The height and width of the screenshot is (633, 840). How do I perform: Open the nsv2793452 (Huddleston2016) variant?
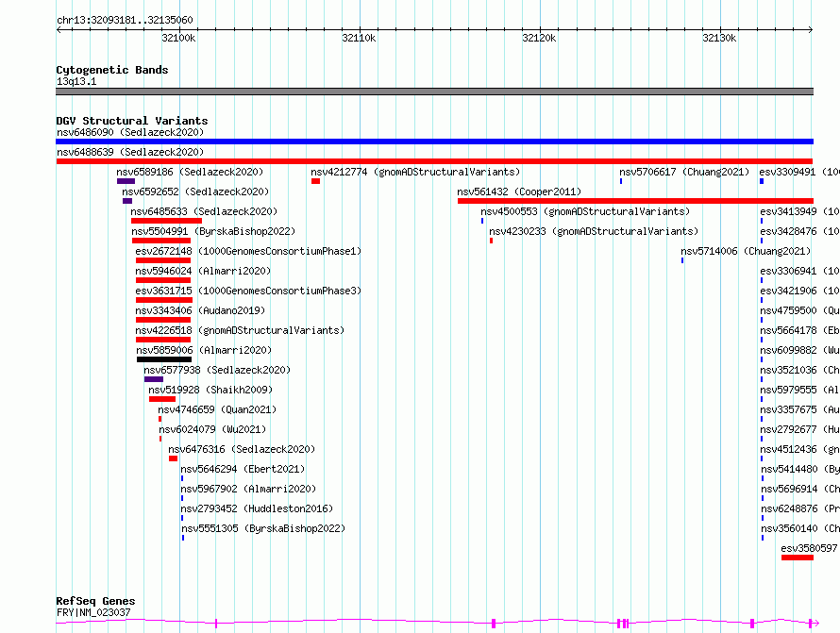coord(257,508)
